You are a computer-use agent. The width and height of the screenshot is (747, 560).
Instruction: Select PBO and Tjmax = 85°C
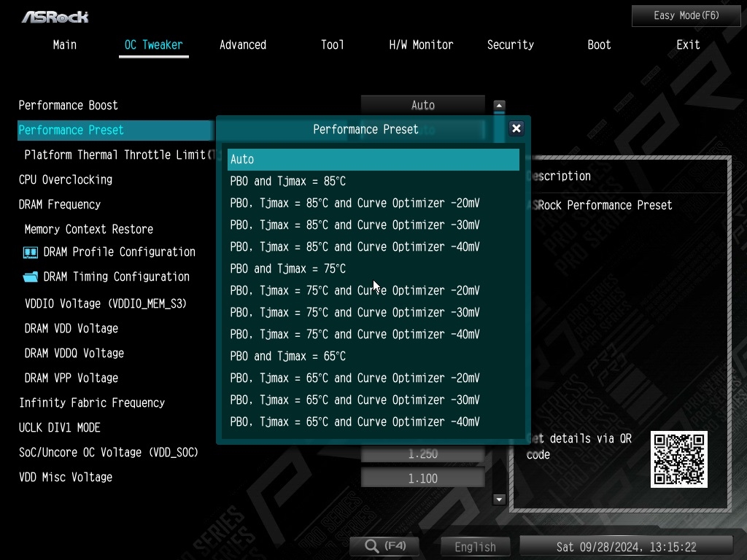373,182
